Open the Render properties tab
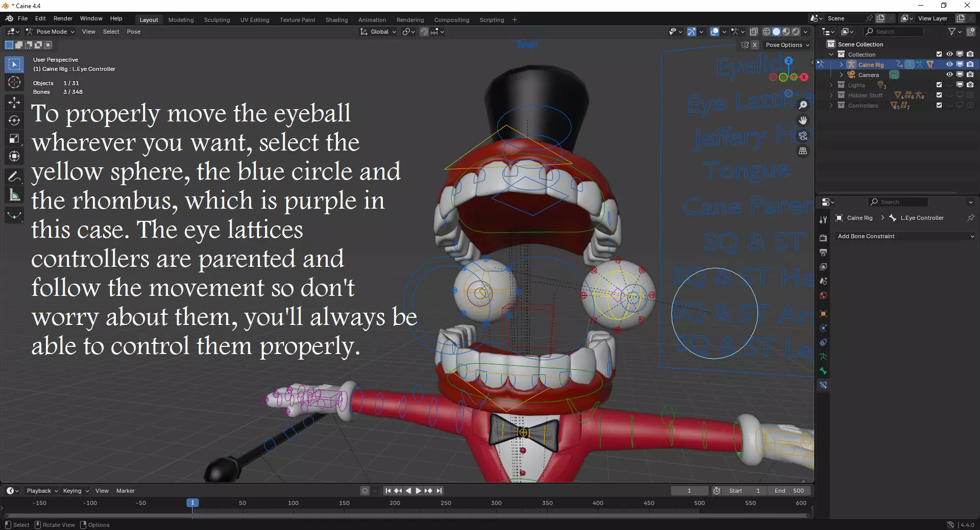 [x=823, y=238]
